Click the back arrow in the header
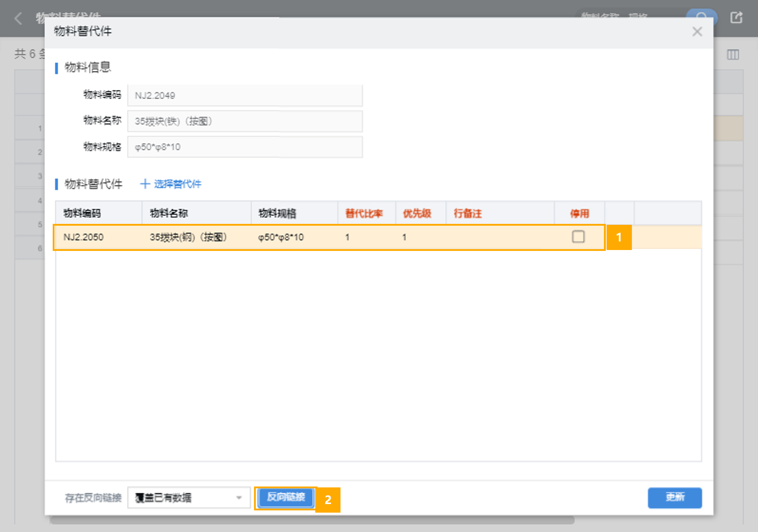This screenshot has width=758, height=532. (x=18, y=18)
